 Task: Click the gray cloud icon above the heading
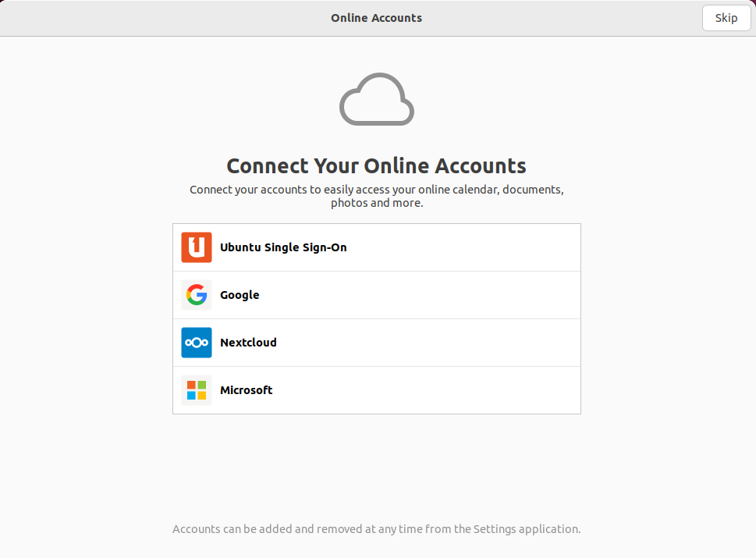point(377,99)
